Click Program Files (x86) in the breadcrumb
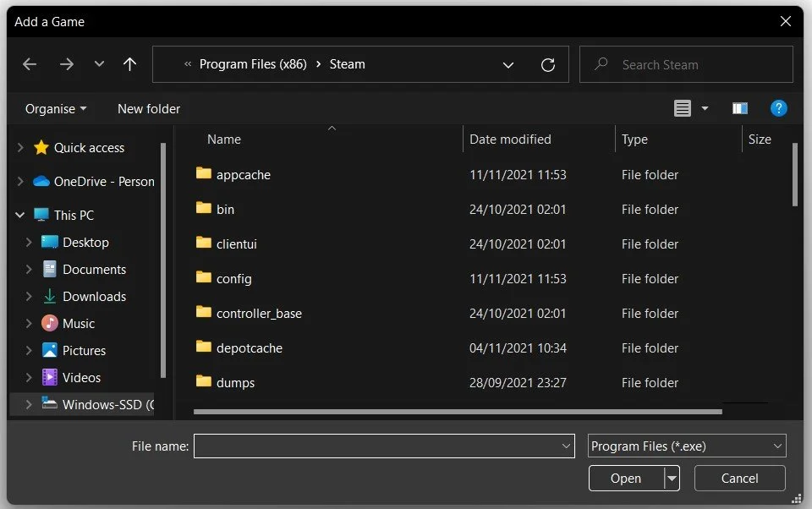The width and height of the screenshot is (812, 509). coord(253,64)
